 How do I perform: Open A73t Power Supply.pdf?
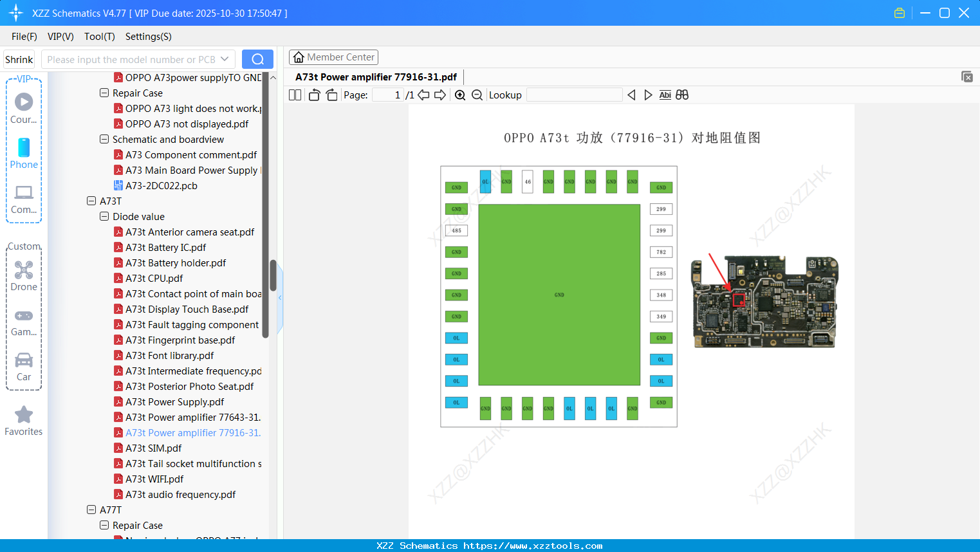[175, 402]
